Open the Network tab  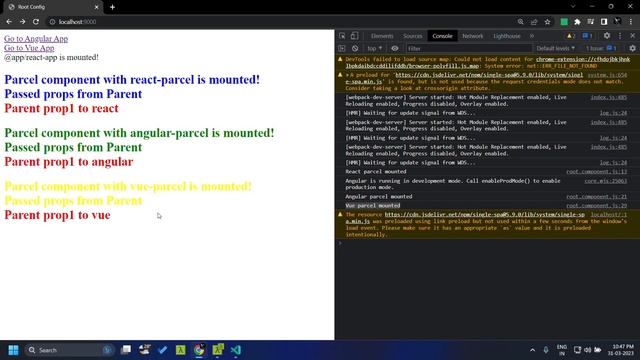(x=472, y=36)
